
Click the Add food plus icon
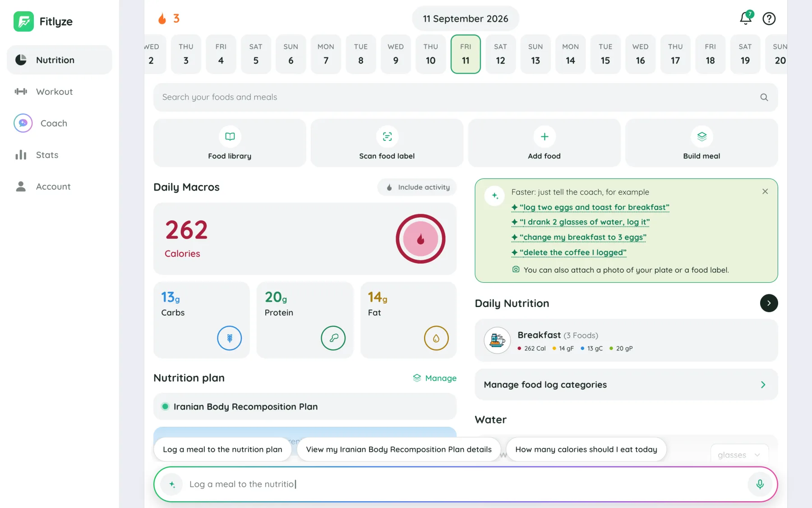[544, 136]
